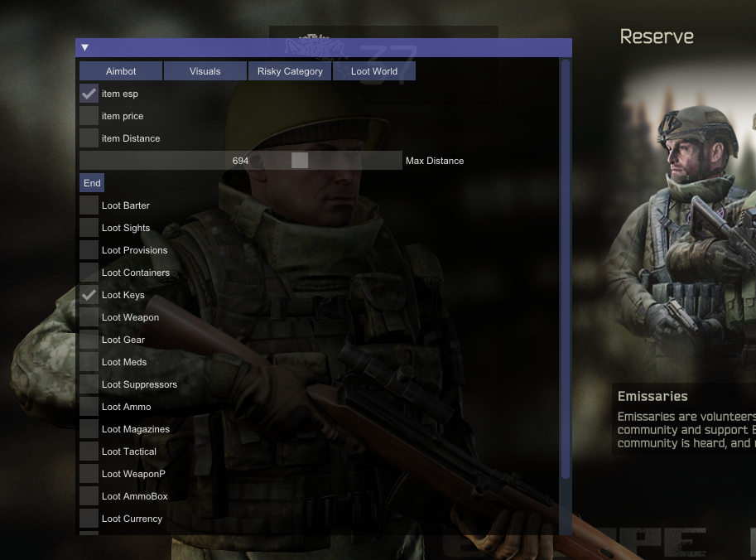
Task: Toggle Loot Suppressors on
Action: (x=89, y=384)
